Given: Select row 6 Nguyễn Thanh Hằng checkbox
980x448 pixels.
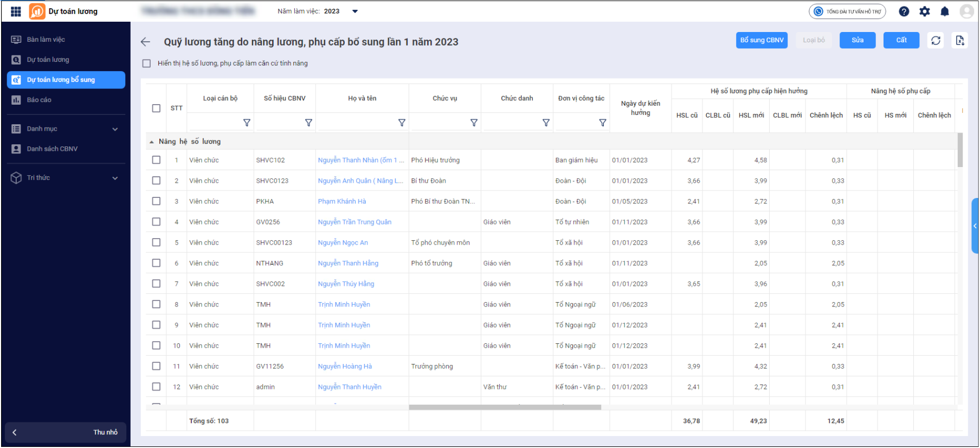Looking at the screenshot, I should [156, 263].
